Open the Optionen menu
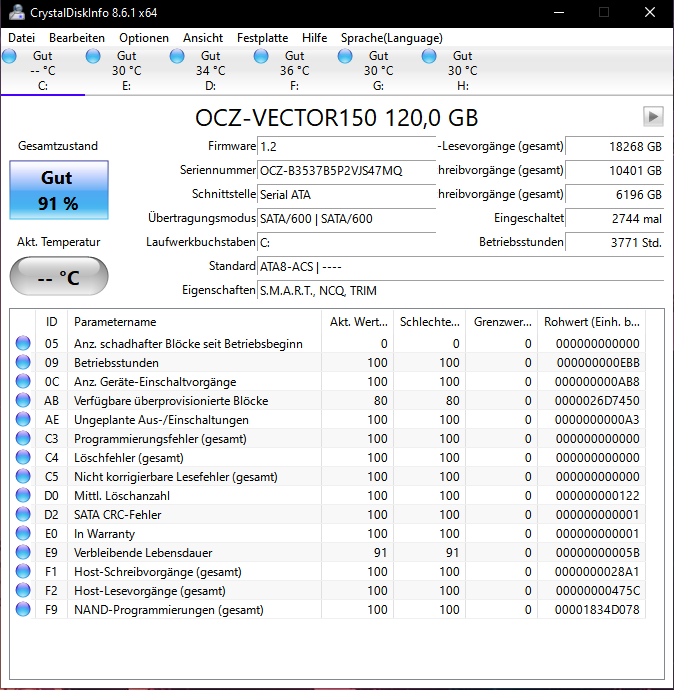 144,38
